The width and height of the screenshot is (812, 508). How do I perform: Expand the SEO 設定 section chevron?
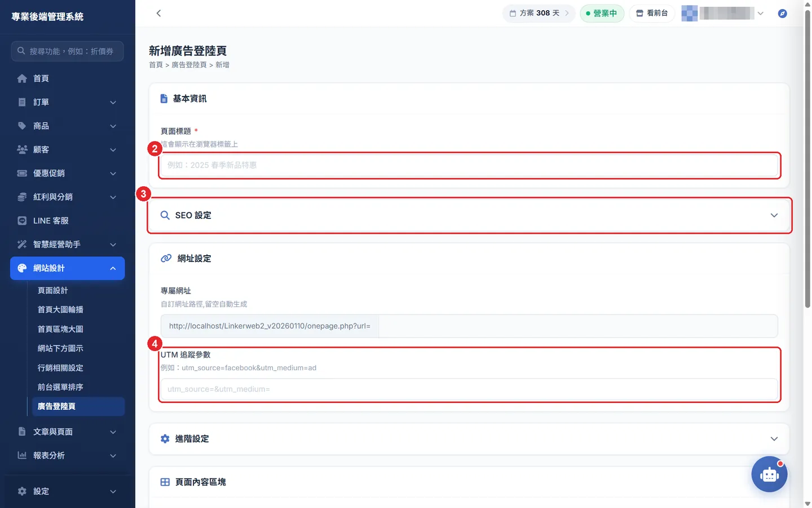click(774, 215)
